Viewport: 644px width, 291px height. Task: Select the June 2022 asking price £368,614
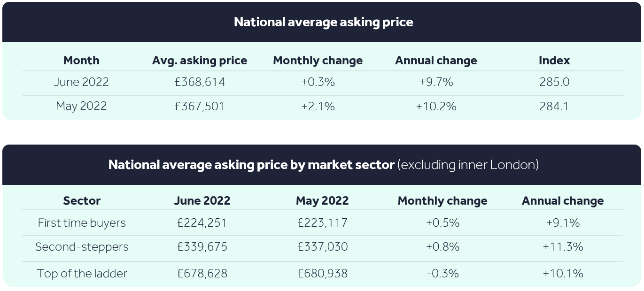point(199,82)
